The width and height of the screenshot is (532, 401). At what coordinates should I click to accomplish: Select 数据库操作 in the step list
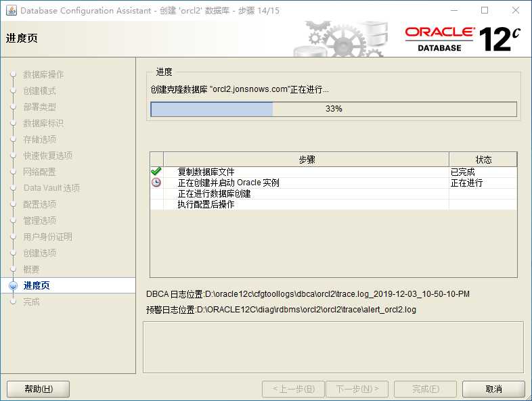tap(43, 74)
